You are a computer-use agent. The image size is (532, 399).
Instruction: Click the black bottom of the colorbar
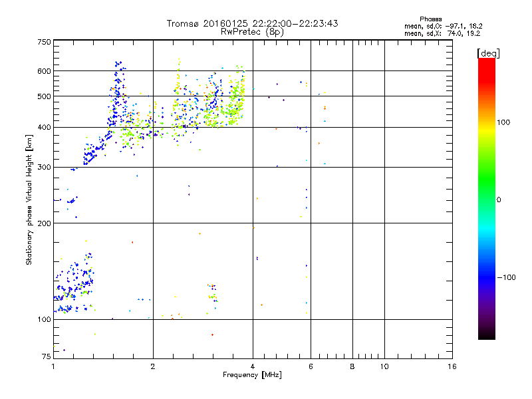click(x=487, y=334)
